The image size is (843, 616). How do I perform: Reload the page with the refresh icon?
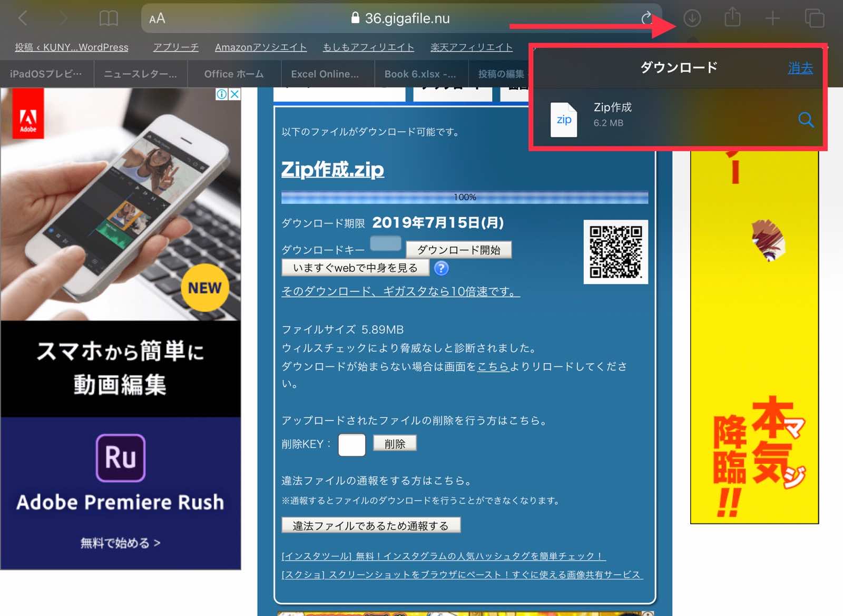[x=646, y=18]
